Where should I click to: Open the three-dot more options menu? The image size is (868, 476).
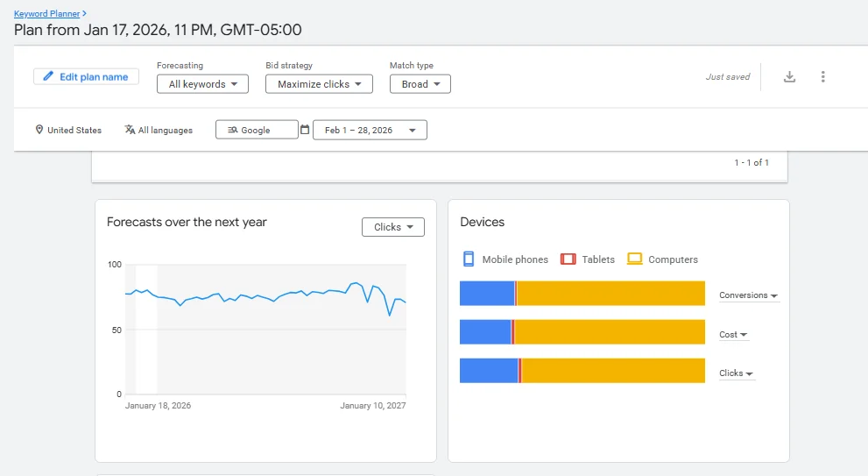[x=823, y=76]
